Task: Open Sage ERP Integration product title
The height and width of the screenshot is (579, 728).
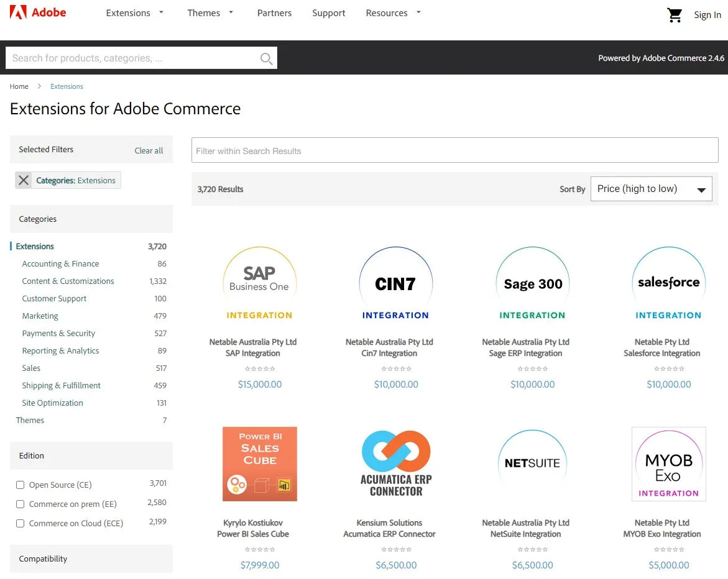Action: [x=525, y=353]
